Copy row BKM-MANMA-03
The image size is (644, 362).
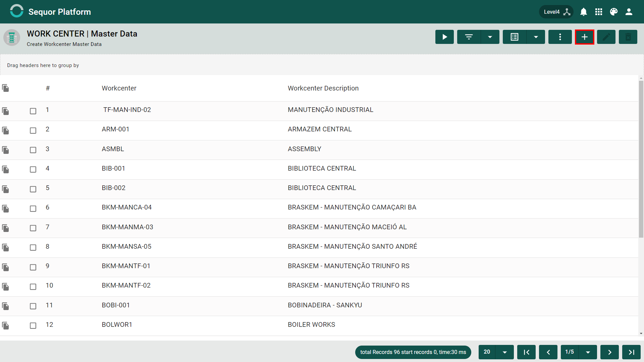[5, 228]
